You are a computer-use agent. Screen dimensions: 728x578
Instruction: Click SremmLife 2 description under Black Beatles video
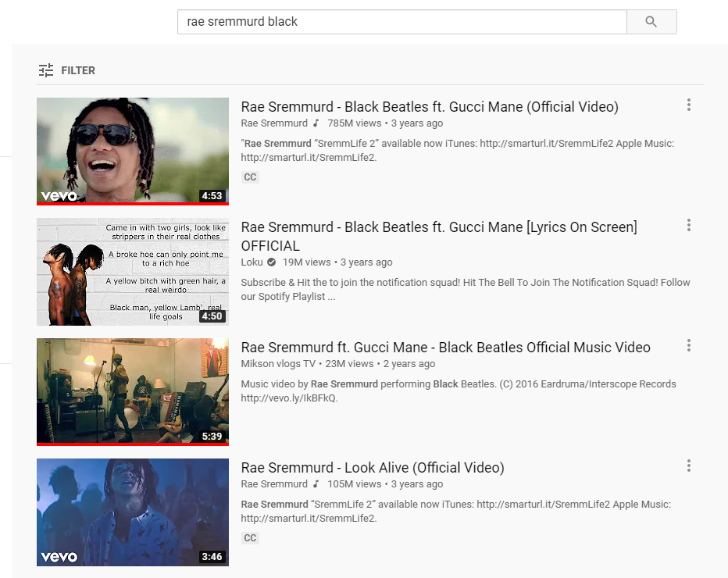(x=457, y=151)
